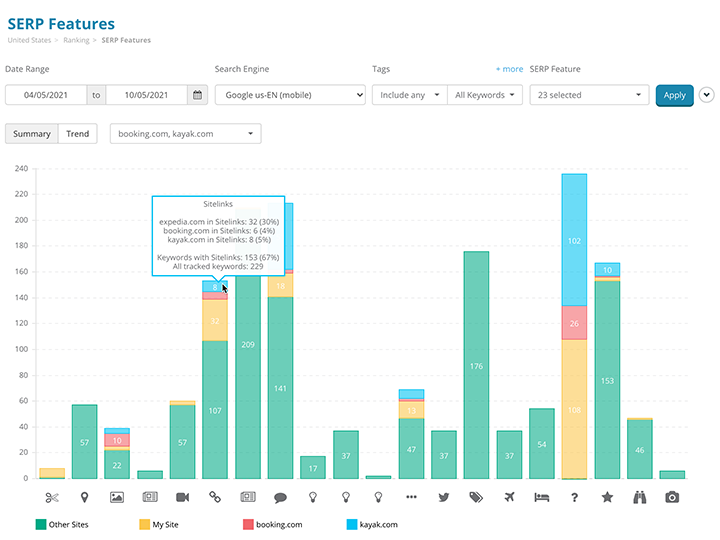Open the Search Engine dropdown
Viewport: 720px width, 540px height.
point(290,95)
